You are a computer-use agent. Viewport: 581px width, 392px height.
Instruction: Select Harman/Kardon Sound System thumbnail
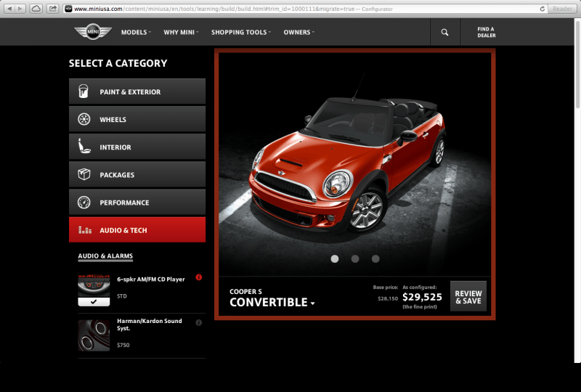click(x=94, y=335)
